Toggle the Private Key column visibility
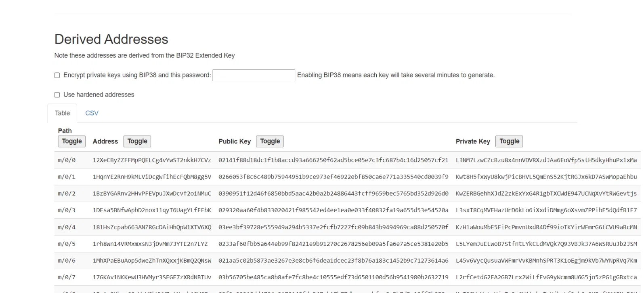Image resolution: width=644 pixels, height=293 pixels. pos(509,141)
